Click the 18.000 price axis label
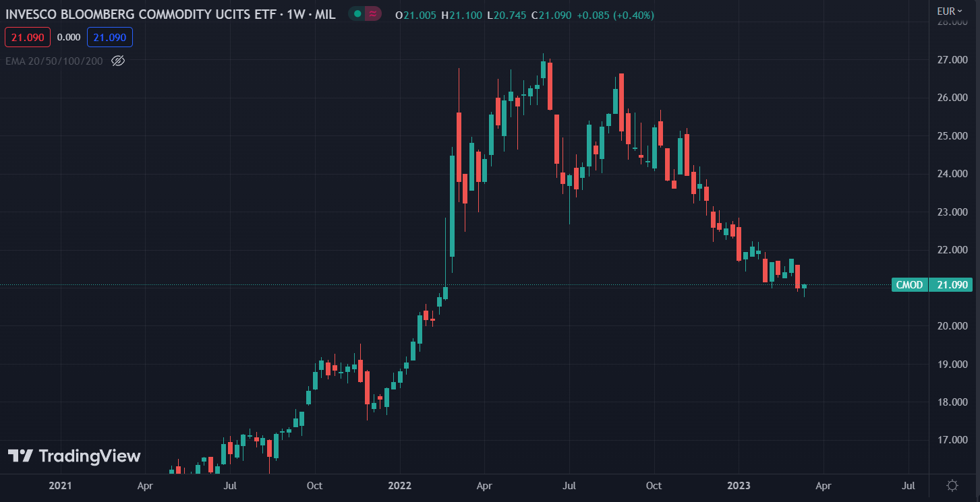Image resolution: width=980 pixels, height=502 pixels. click(x=952, y=402)
